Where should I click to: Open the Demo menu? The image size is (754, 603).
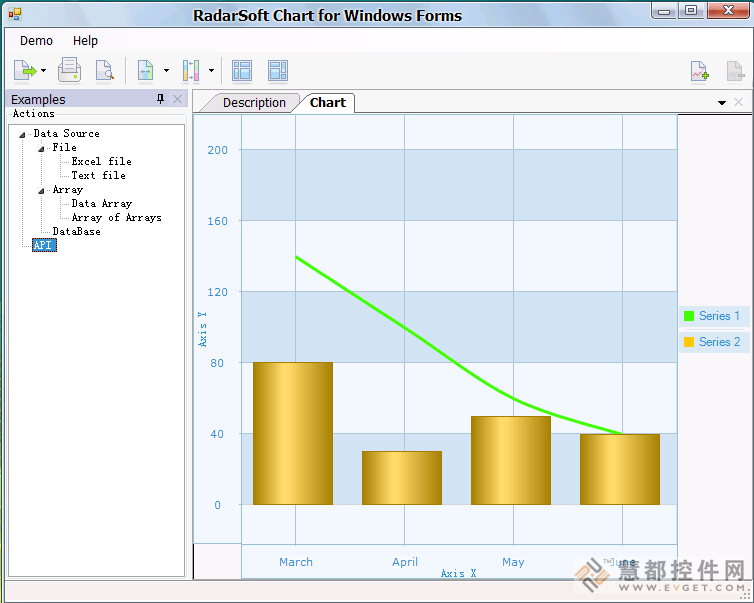[37, 41]
